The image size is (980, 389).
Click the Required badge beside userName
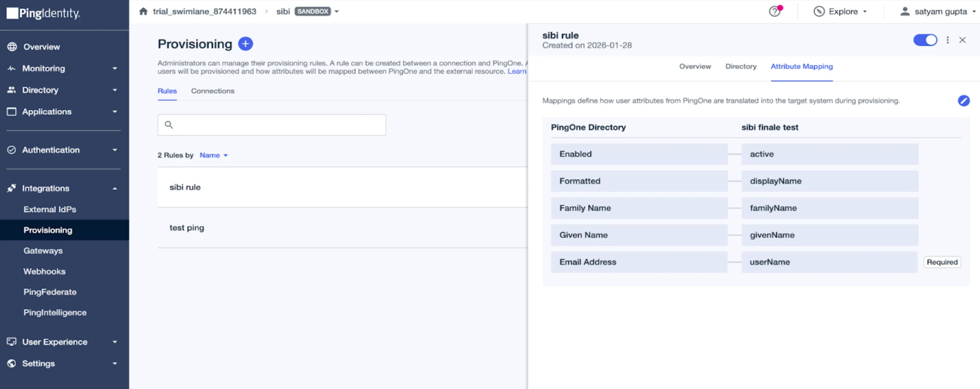tap(942, 262)
